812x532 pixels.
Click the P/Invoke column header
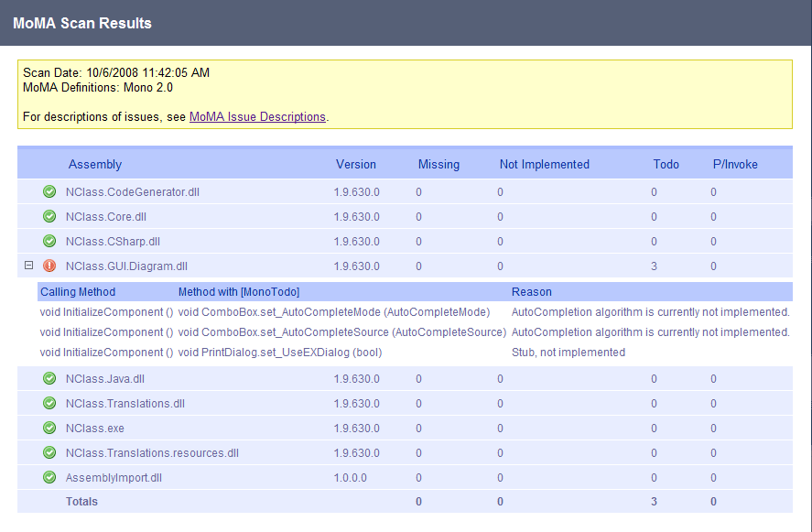pyautogui.click(x=735, y=165)
